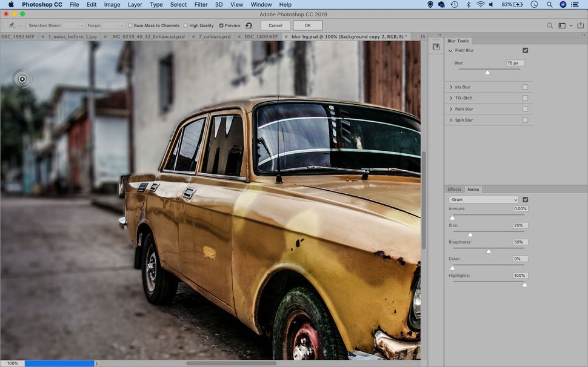Screen dimensions: 588x367
Task: Cancel the Blur Gallery edit
Action: [x=275, y=25]
